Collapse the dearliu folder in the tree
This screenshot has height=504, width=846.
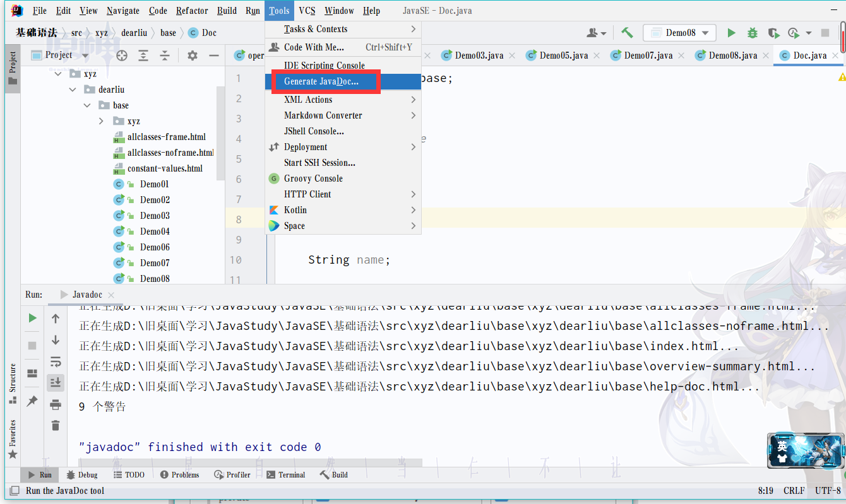(x=73, y=90)
